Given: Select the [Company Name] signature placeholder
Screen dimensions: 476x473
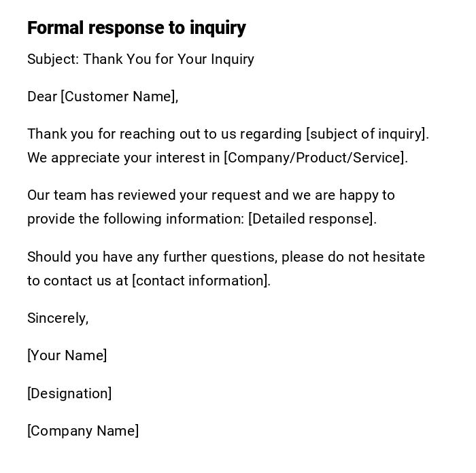Looking at the screenshot, I should [x=83, y=431].
